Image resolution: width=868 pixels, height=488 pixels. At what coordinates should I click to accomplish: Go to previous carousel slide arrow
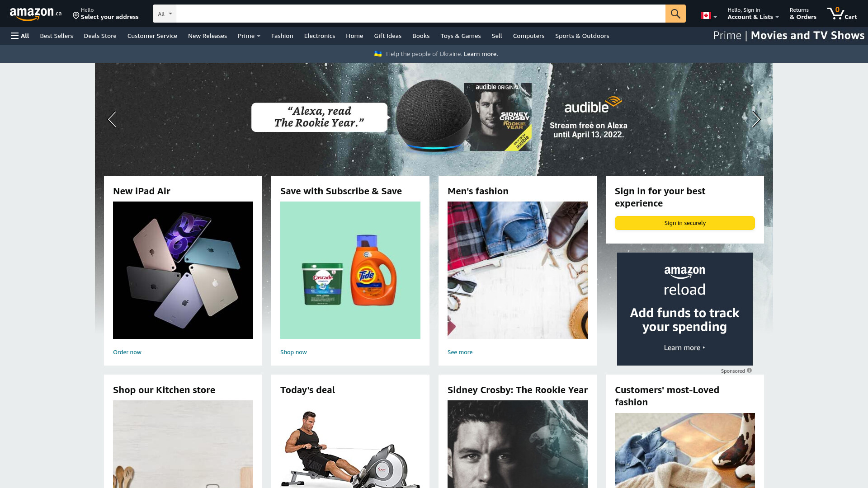pyautogui.click(x=112, y=119)
